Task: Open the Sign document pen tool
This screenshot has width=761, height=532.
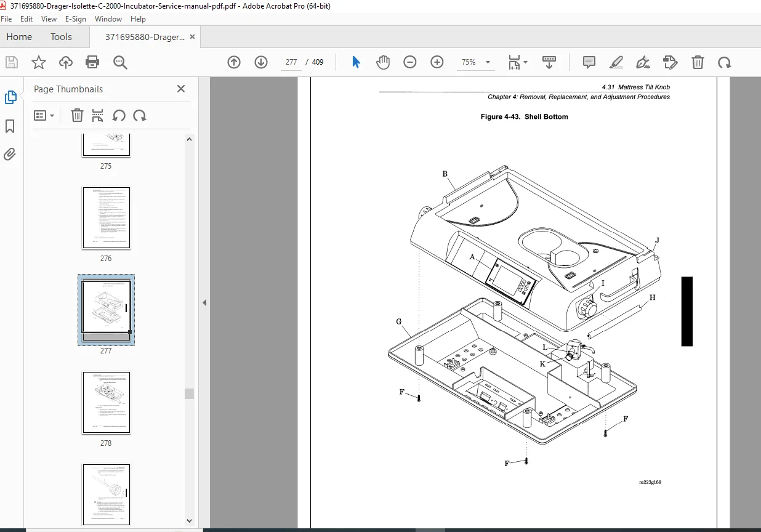Action: pyautogui.click(x=643, y=62)
